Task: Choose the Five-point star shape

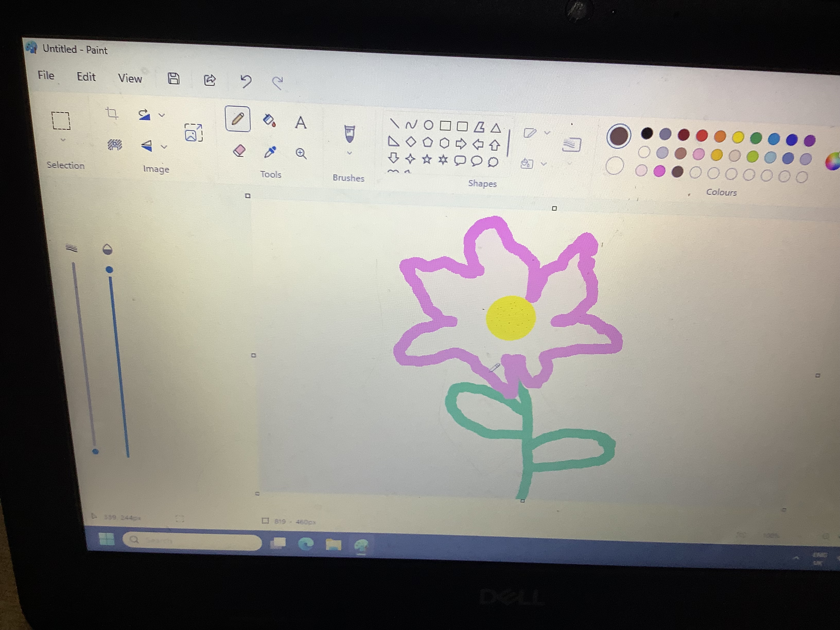Action: [x=427, y=159]
